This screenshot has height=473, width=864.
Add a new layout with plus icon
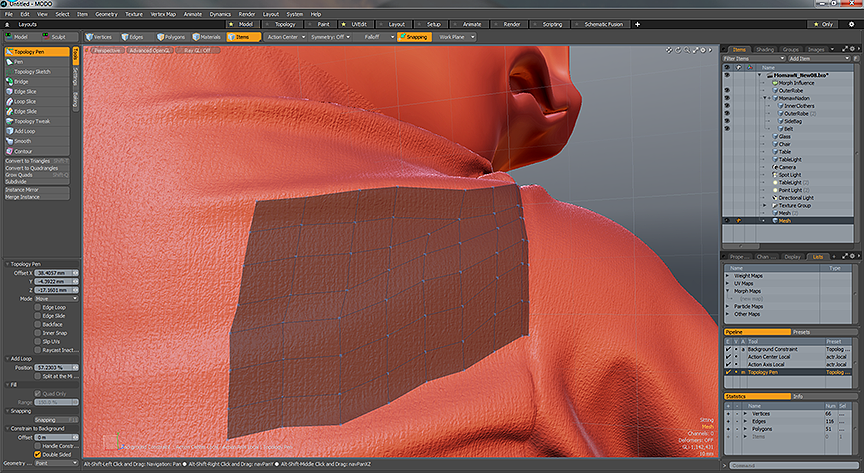pos(638,24)
